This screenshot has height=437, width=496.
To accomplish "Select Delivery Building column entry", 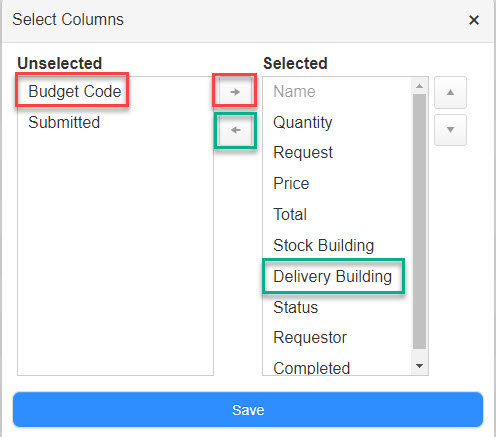I will (x=333, y=276).
